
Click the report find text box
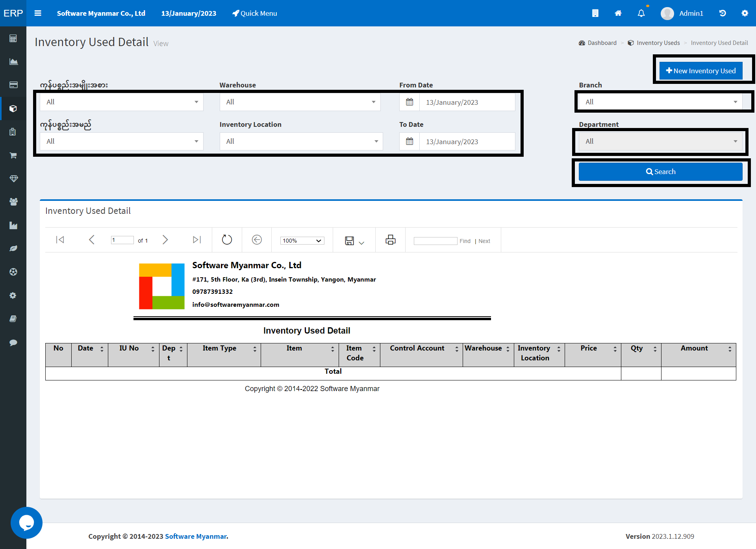(x=435, y=241)
